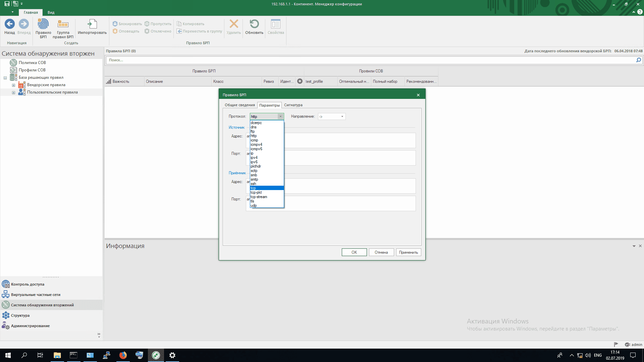This screenshot has width=644, height=362.
Task: Open the Структура section
Action: tap(20, 315)
